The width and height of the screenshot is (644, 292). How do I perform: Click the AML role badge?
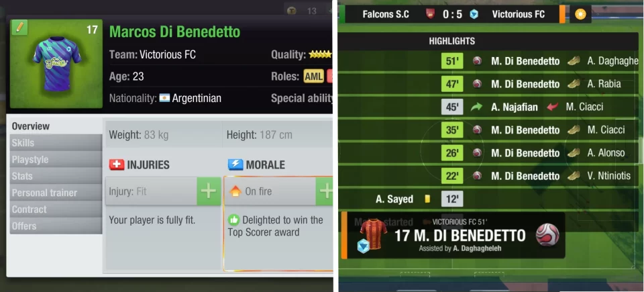pos(314,77)
